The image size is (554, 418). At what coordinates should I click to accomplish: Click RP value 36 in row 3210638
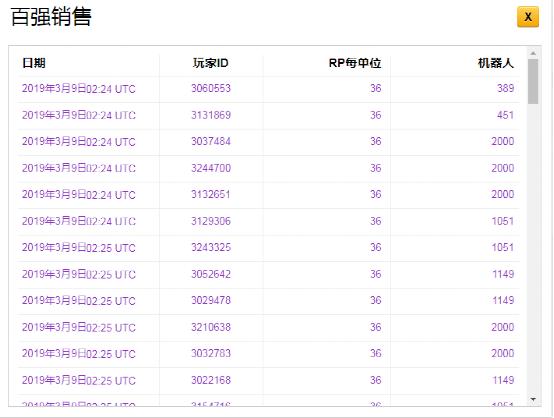(376, 327)
